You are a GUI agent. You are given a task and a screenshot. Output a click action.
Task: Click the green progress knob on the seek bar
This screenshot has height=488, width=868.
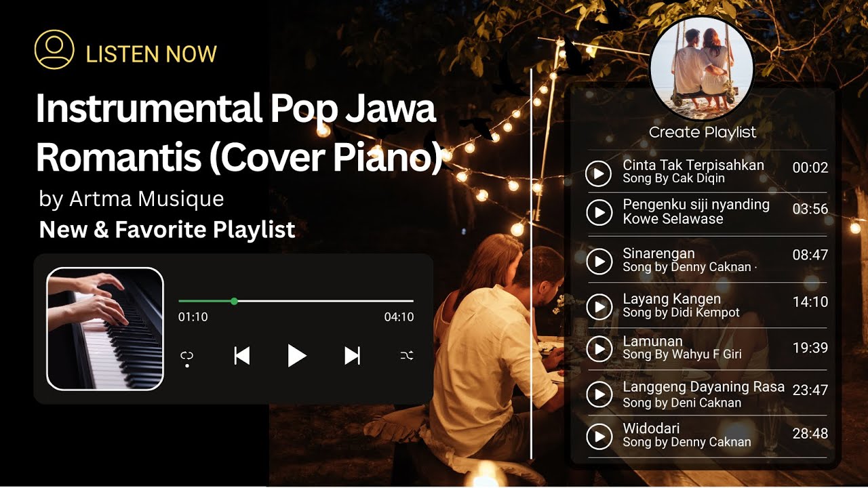click(x=234, y=301)
